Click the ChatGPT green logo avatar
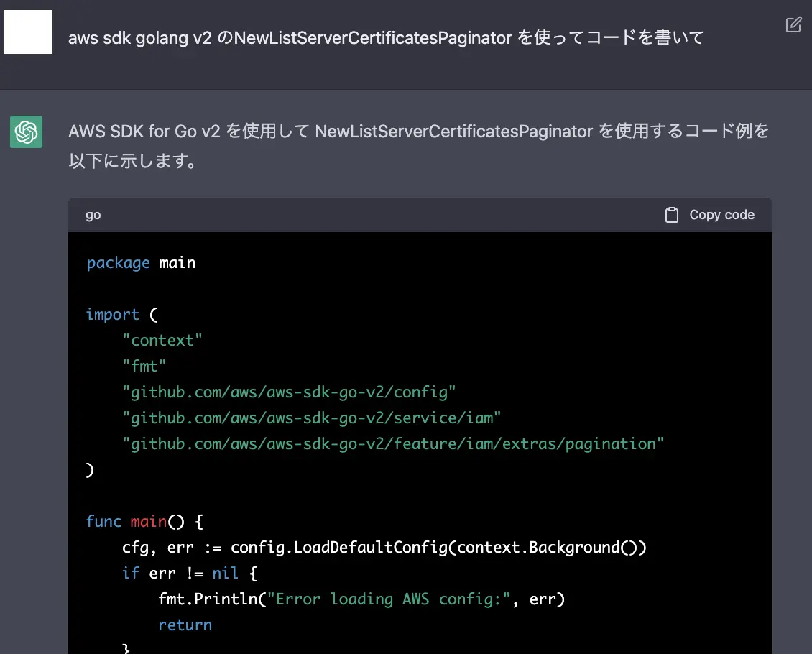The width and height of the screenshot is (812, 654). tap(26, 132)
